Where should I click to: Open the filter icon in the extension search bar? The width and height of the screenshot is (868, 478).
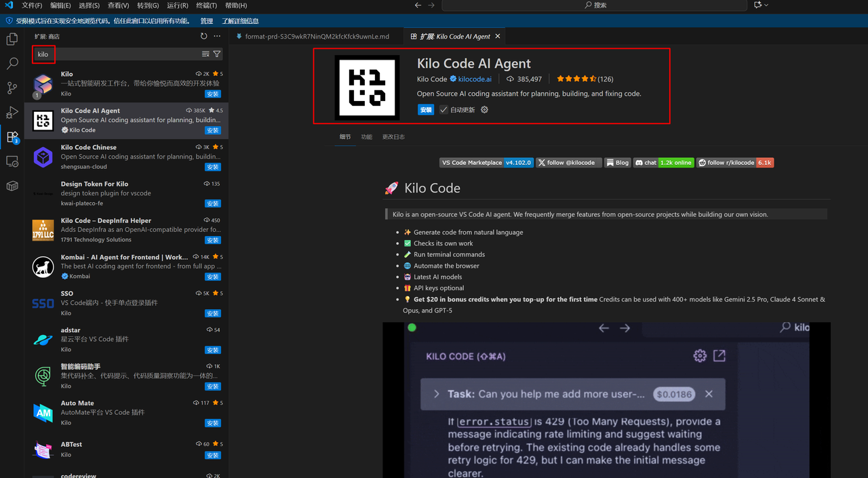point(217,54)
